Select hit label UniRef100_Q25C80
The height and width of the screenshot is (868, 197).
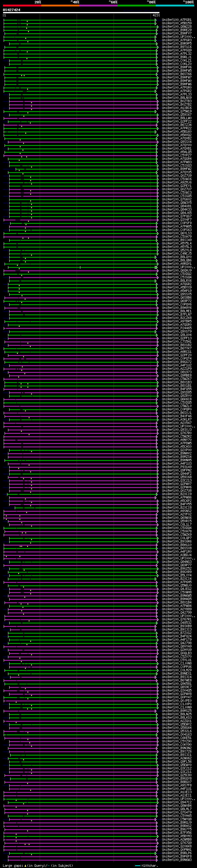[x=177, y=775]
